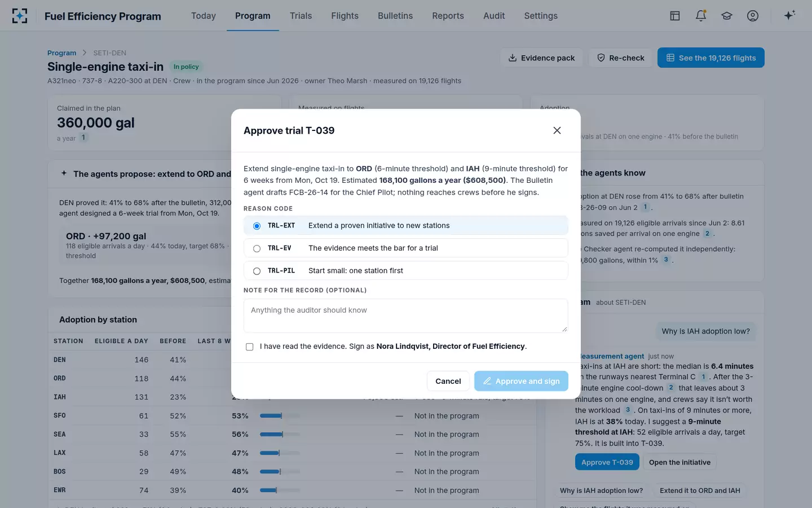Click the Cancel button in dialog
Image resolution: width=812 pixels, height=508 pixels.
(x=448, y=381)
